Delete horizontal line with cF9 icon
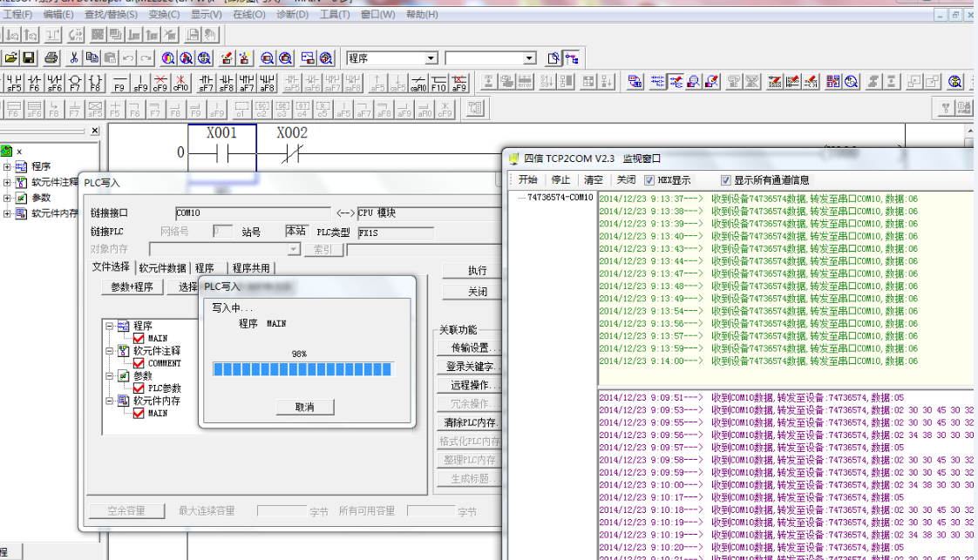The width and height of the screenshot is (978, 560). 160,82
